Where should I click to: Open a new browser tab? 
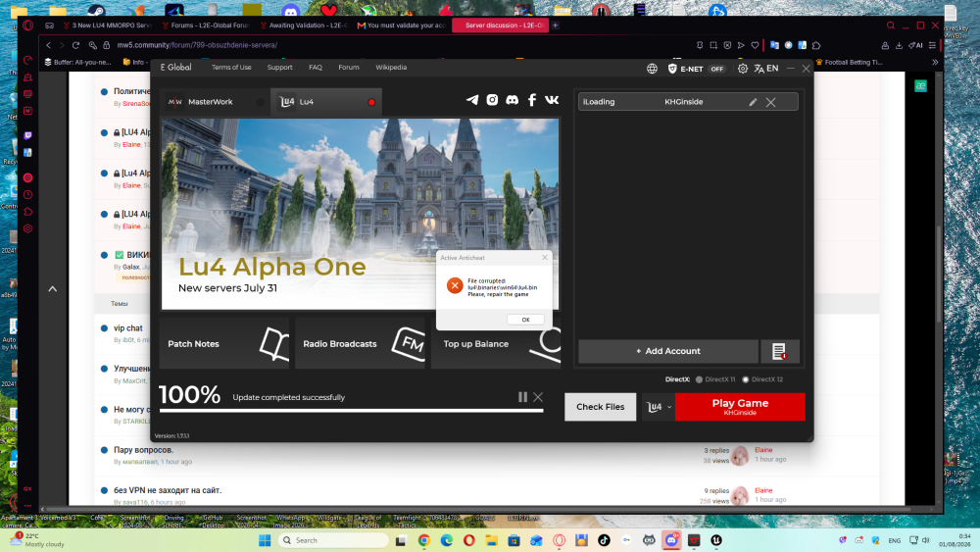555,25
